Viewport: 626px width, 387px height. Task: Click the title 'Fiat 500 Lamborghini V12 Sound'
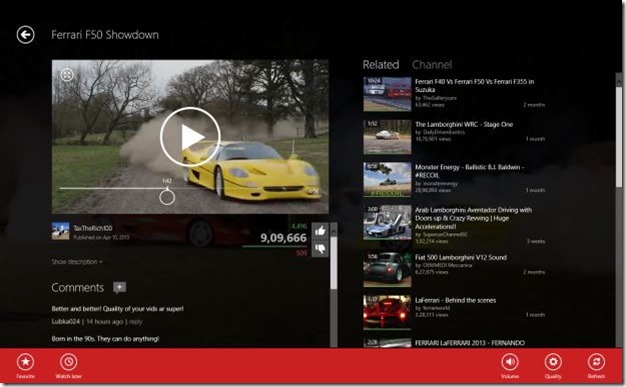coord(461,258)
